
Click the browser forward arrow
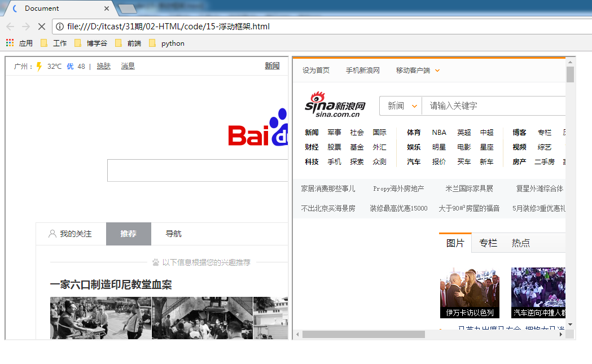(25, 27)
